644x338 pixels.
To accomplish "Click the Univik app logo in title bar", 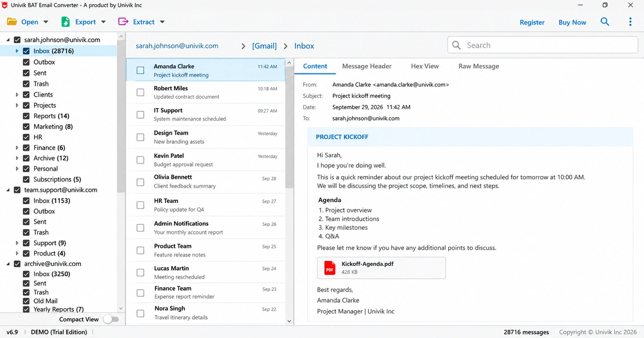I will [x=5, y=5].
